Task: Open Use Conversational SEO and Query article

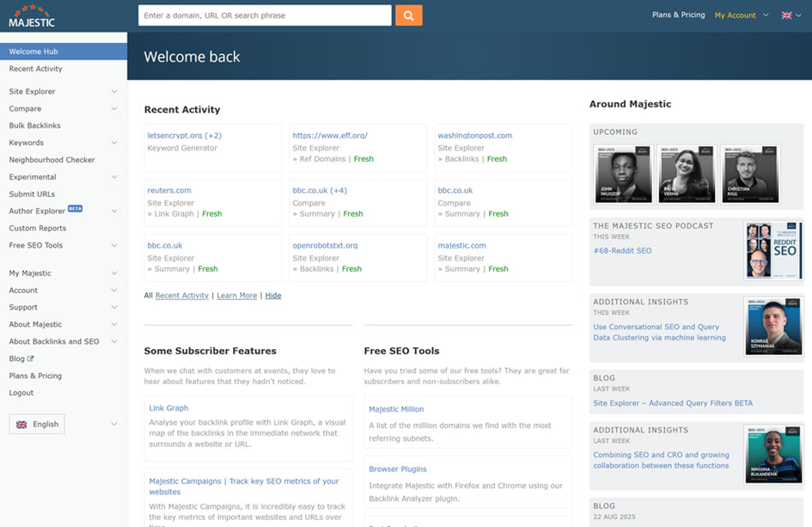Action: tap(659, 333)
